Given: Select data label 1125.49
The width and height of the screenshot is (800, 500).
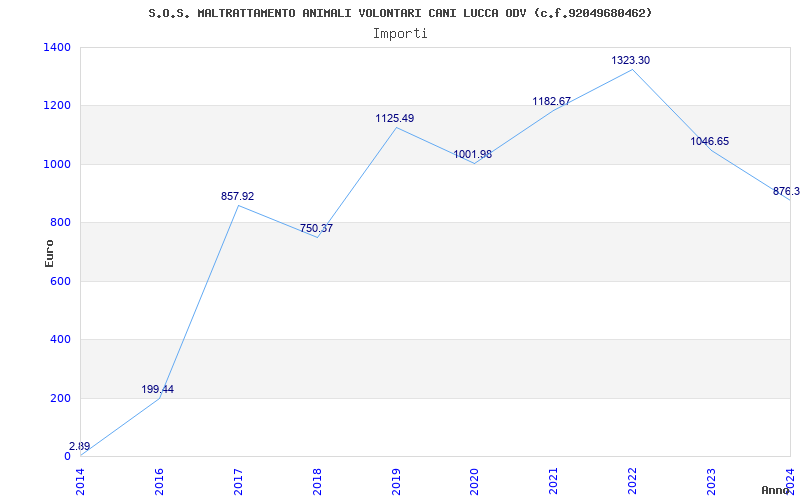Looking at the screenshot, I should tap(395, 118).
